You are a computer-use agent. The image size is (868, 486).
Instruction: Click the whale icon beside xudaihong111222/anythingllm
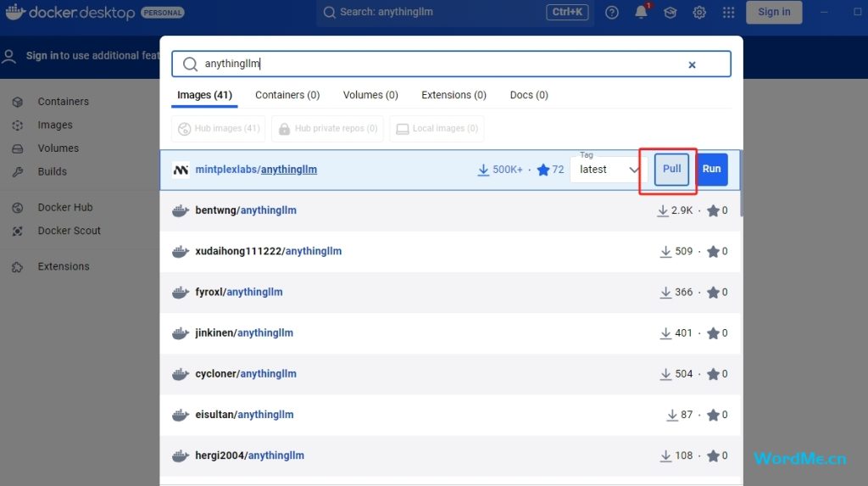pyautogui.click(x=181, y=252)
